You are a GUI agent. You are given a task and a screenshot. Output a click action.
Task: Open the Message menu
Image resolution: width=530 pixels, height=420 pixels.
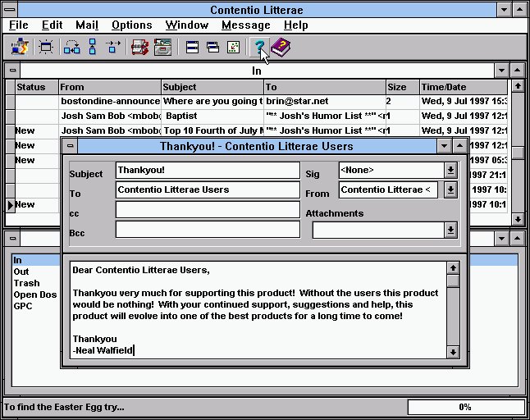(246, 25)
